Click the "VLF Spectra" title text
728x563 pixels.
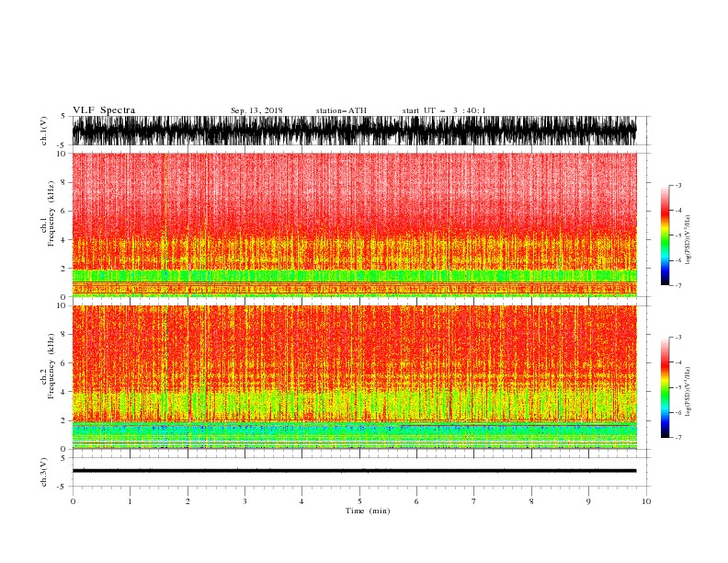pos(104,110)
